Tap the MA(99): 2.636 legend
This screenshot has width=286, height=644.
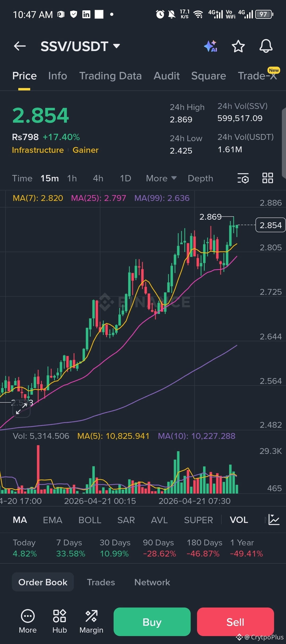162,198
